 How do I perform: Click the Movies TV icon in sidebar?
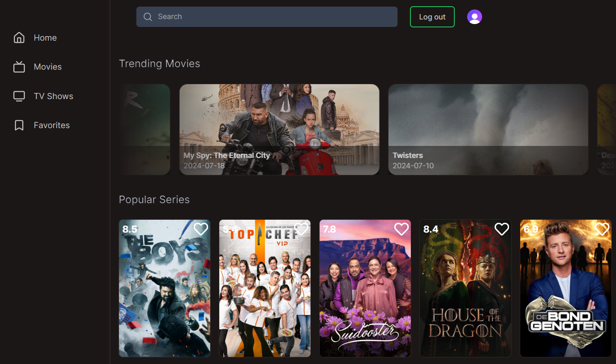coord(19,67)
